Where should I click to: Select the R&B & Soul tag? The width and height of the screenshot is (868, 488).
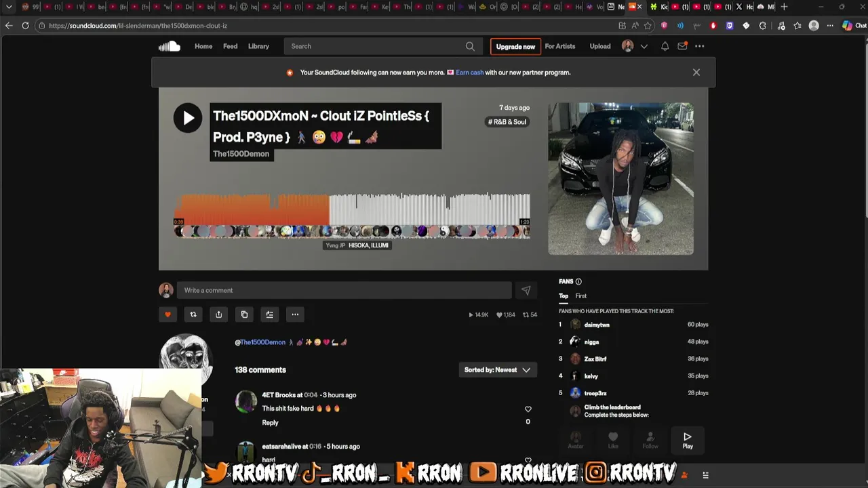pos(507,122)
